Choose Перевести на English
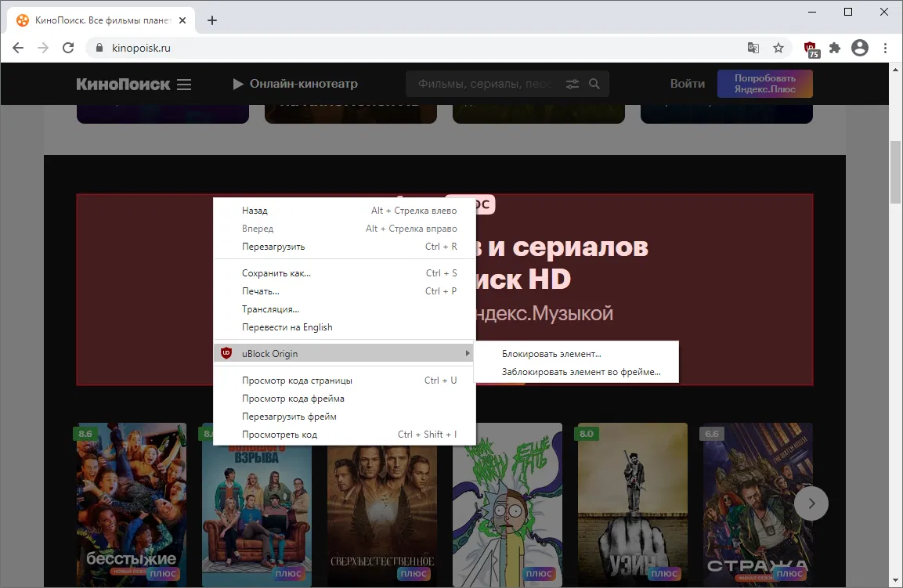903x588 pixels. click(345, 327)
